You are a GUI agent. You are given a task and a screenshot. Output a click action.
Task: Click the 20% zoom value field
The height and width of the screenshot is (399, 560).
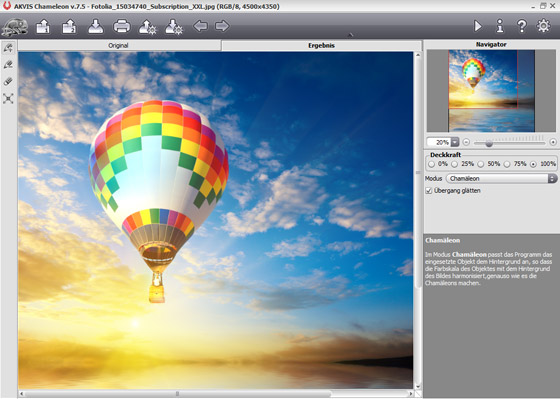pyautogui.click(x=439, y=142)
